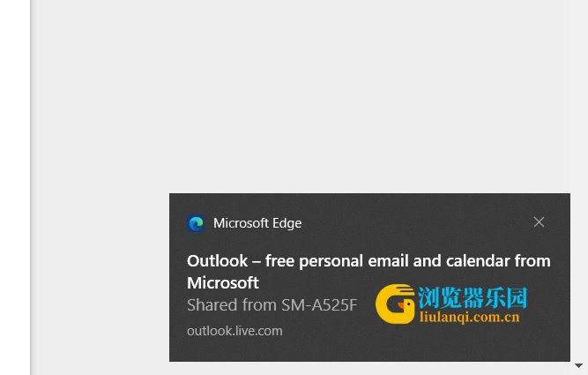Click the word Microsoft on title's second line
The width and height of the screenshot is (588, 375).
click(x=223, y=283)
